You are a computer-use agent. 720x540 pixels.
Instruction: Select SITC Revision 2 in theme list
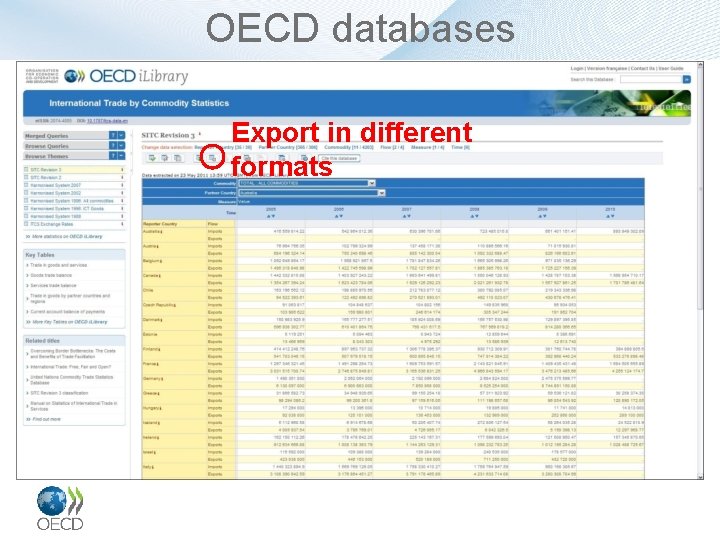click(46, 177)
